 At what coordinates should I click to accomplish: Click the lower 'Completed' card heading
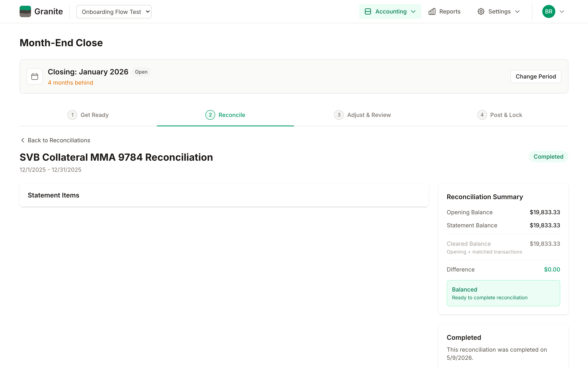click(x=464, y=337)
